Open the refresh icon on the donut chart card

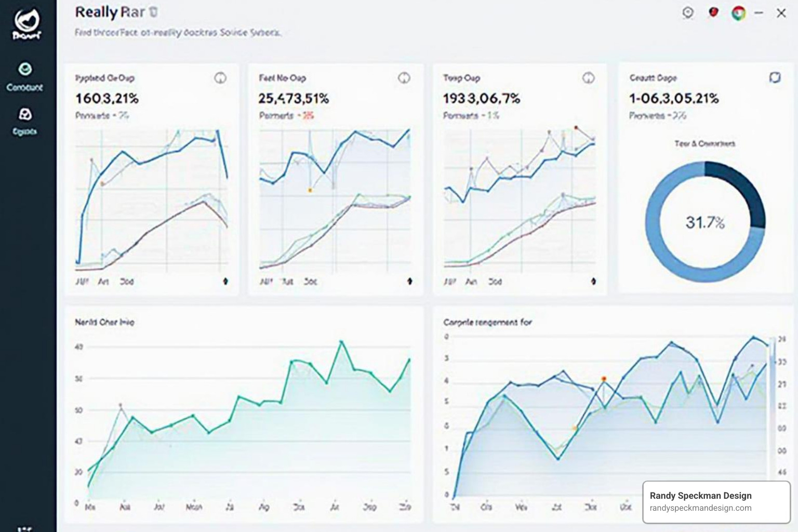click(776, 78)
